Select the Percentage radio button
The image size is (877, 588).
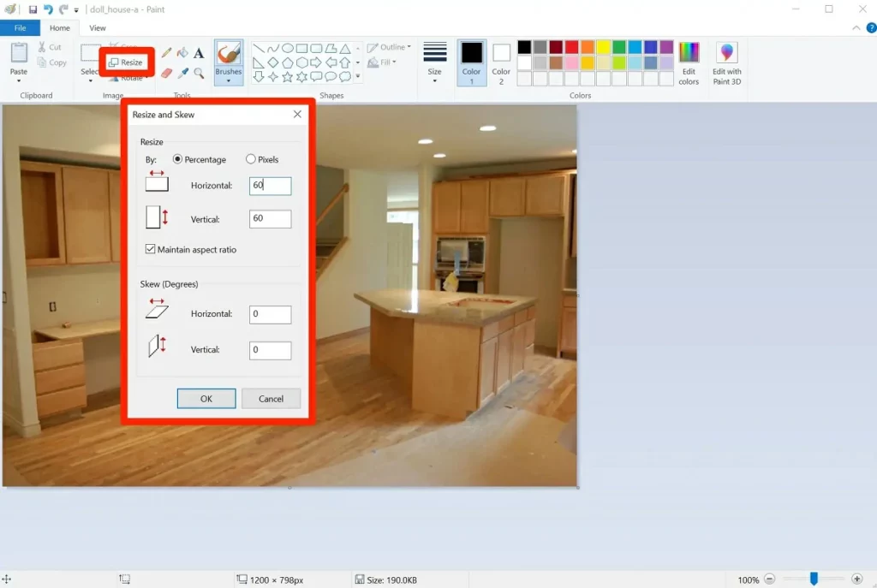coord(178,159)
